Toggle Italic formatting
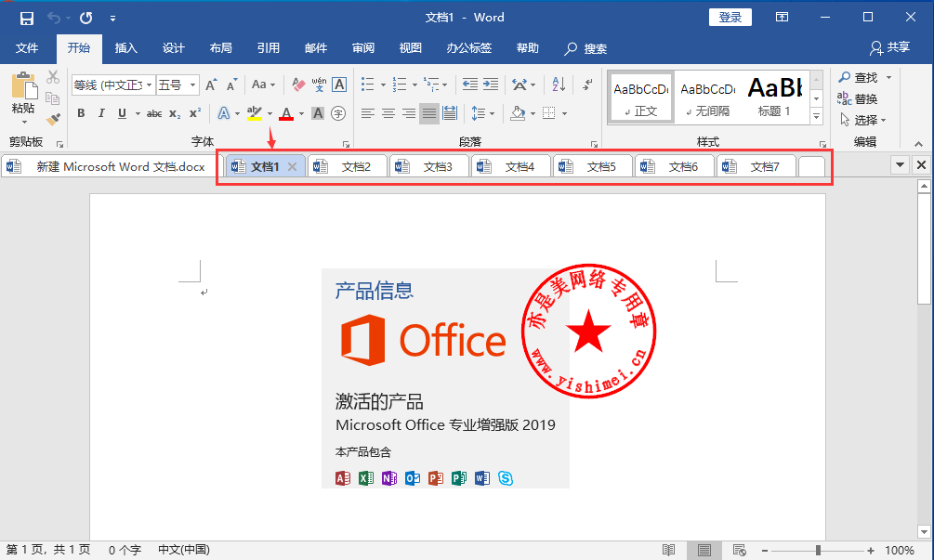Viewport: 934px width, 560px height. coord(101,113)
